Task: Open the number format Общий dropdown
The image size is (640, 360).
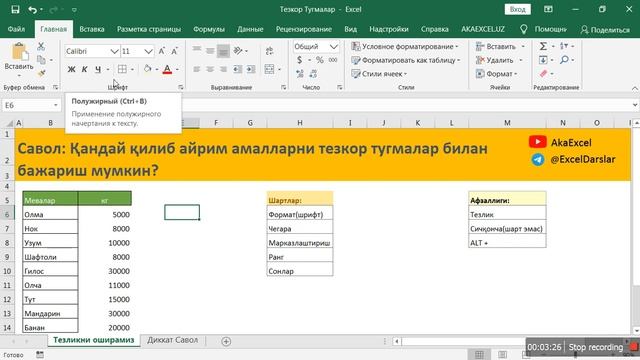Action: click(333, 47)
